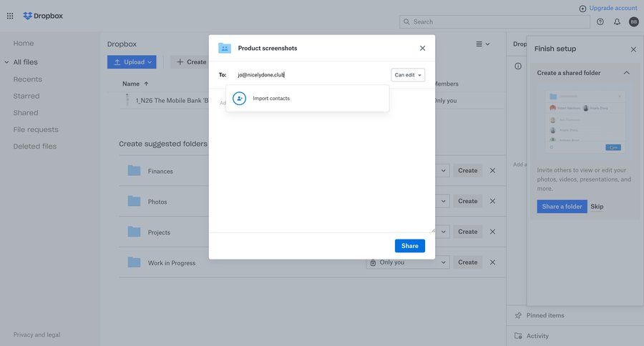
Task: Skip the shared folder setup step
Action: click(597, 207)
